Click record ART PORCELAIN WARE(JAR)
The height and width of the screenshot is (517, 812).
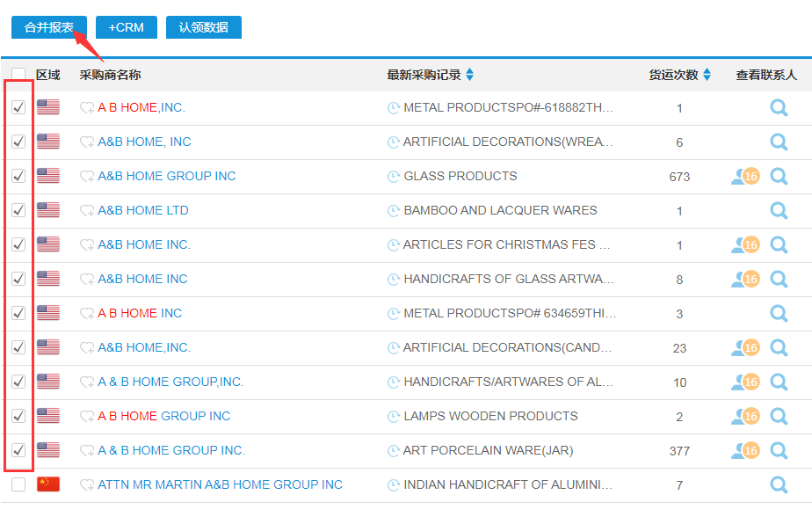pos(488,450)
